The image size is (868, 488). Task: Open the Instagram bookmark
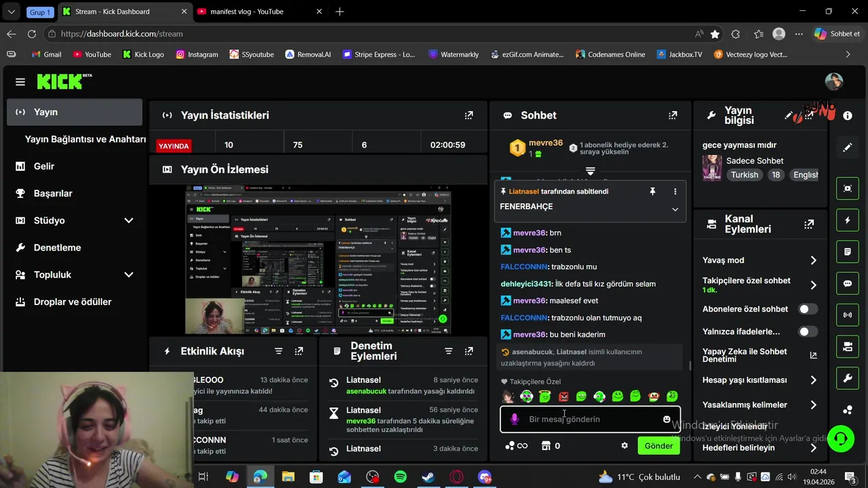coord(197,54)
